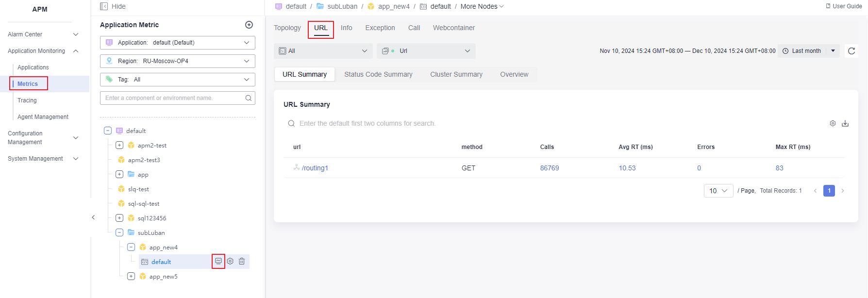The width and height of the screenshot is (868, 298).
Task: Expand the sql123456 tree node
Action: [119, 218]
